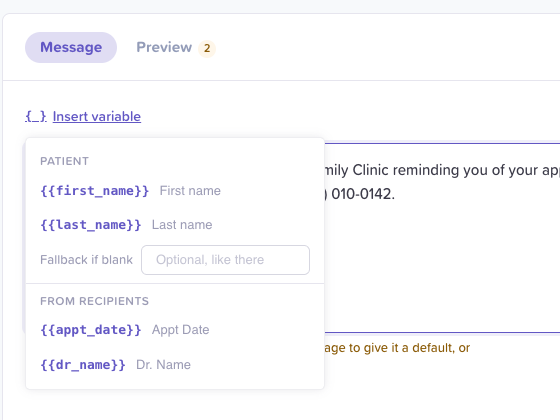Insert the {{appt_date}} variable

175,330
